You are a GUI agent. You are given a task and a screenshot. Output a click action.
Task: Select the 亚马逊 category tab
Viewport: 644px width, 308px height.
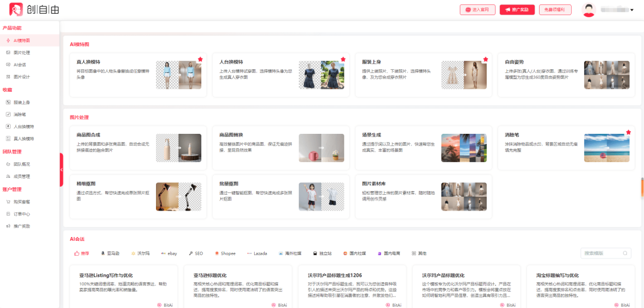tap(109, 253)
